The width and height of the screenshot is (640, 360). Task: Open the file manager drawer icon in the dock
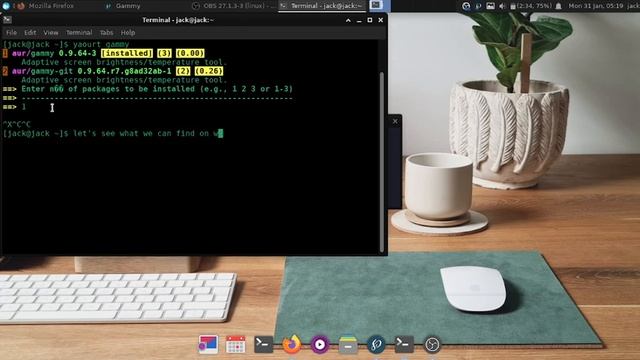[348, 344]
